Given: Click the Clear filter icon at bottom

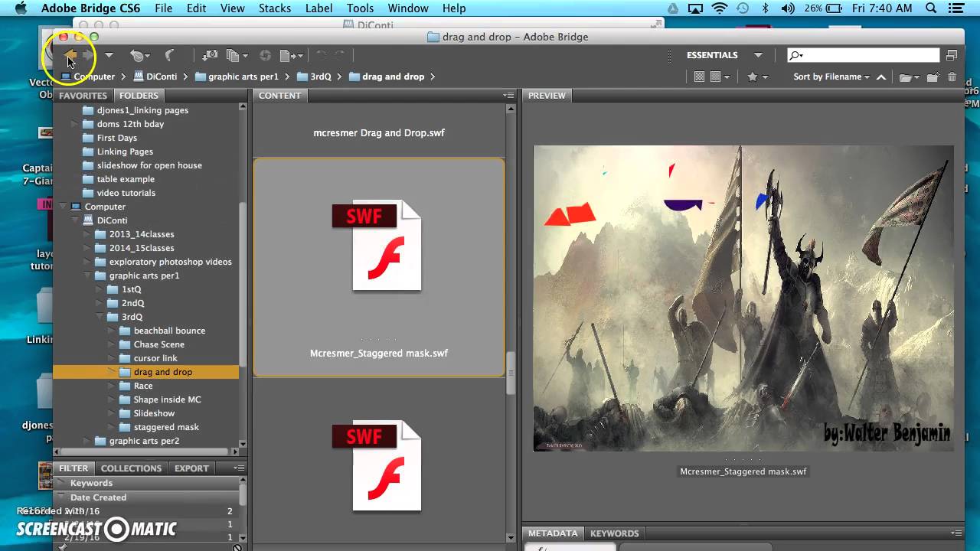Looking at the screenshot, I should (237, 547).
